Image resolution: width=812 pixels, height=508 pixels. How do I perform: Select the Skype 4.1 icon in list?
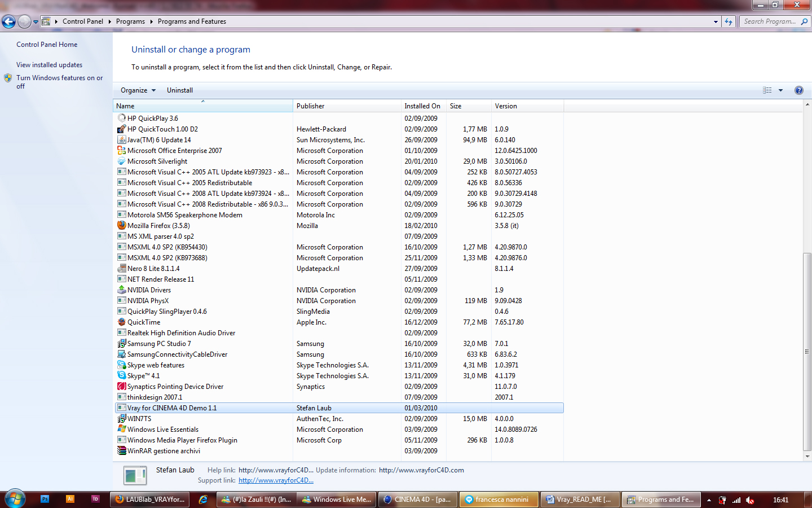[121, 375]
